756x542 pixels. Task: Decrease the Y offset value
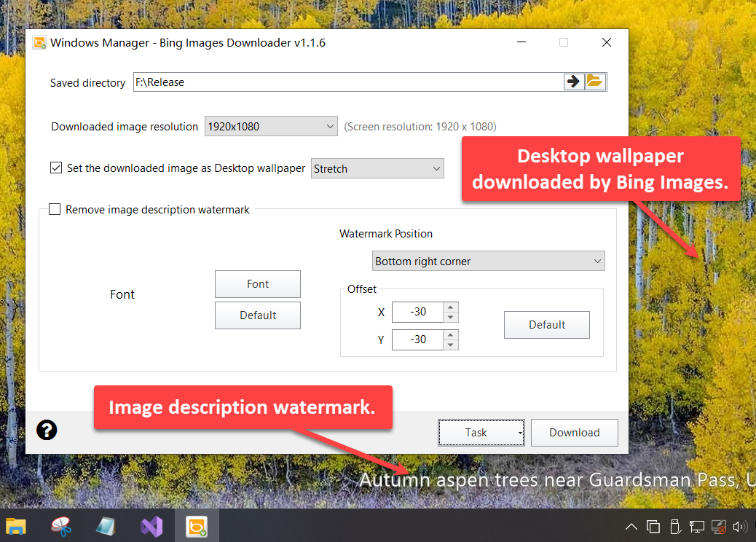450,345
